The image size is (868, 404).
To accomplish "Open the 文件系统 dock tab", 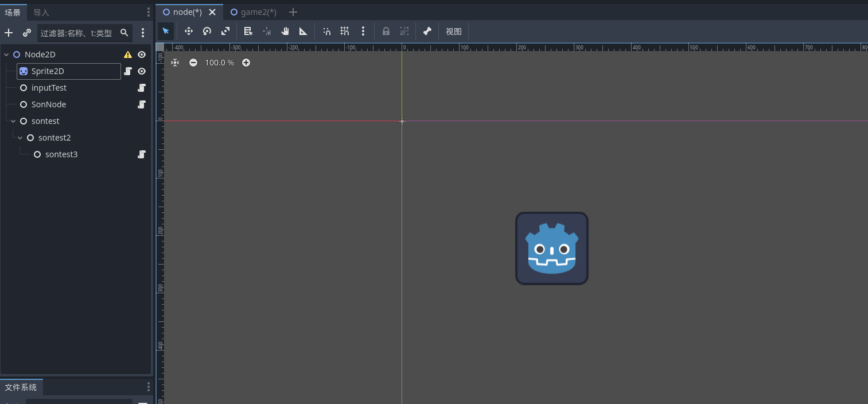I will pos(21,387).
